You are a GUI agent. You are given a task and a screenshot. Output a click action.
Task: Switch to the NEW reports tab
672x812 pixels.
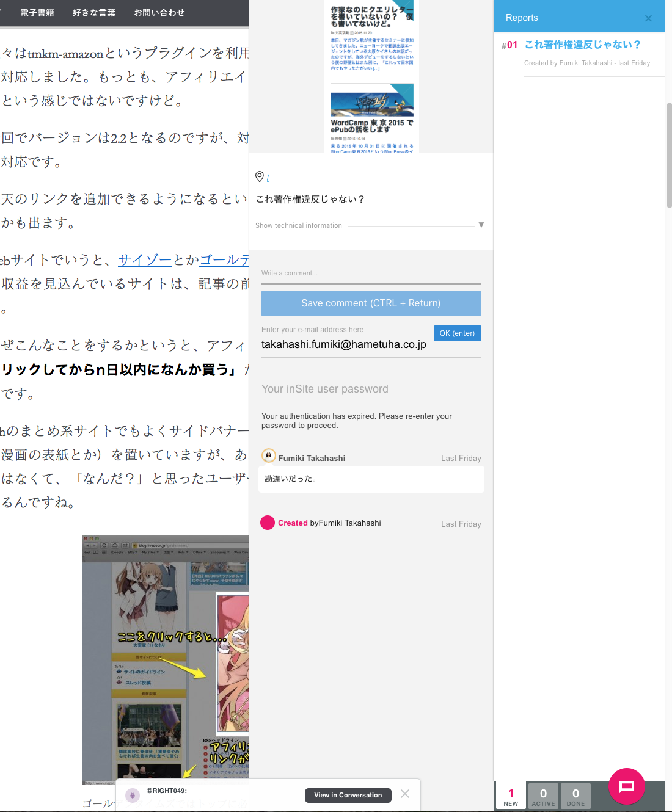(511, 796)
